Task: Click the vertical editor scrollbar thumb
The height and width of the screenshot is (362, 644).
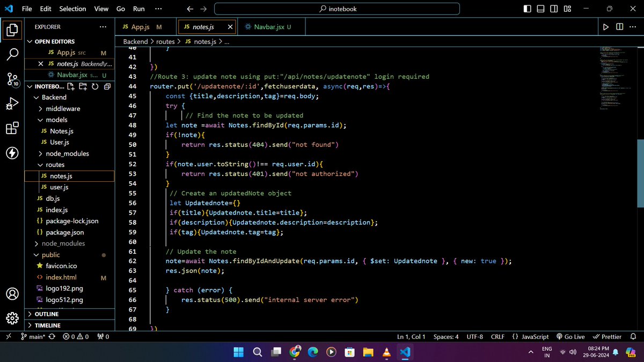Action: [640, 173]
